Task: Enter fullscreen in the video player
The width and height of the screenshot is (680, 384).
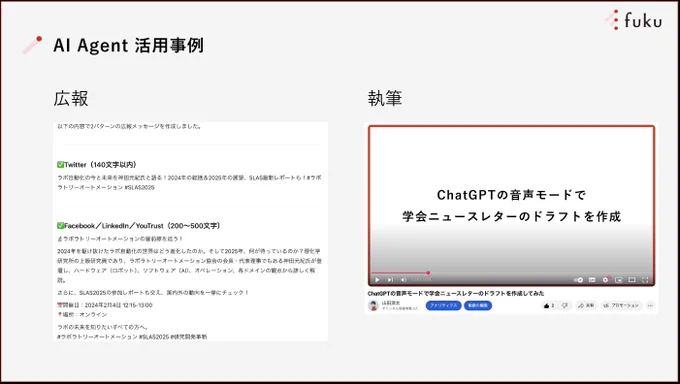Action: coord(645,280)
